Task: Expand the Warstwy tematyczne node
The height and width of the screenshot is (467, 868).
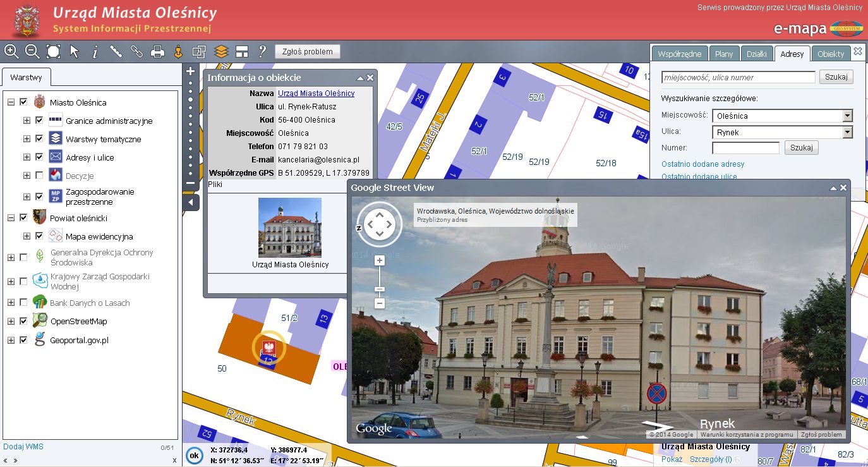Action: pyautogui.click(x=27, y=138)
